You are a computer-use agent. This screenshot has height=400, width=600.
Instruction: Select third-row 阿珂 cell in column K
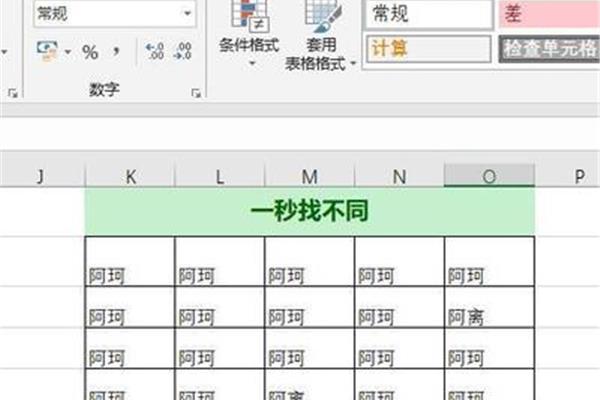click(x=130, y=348)
